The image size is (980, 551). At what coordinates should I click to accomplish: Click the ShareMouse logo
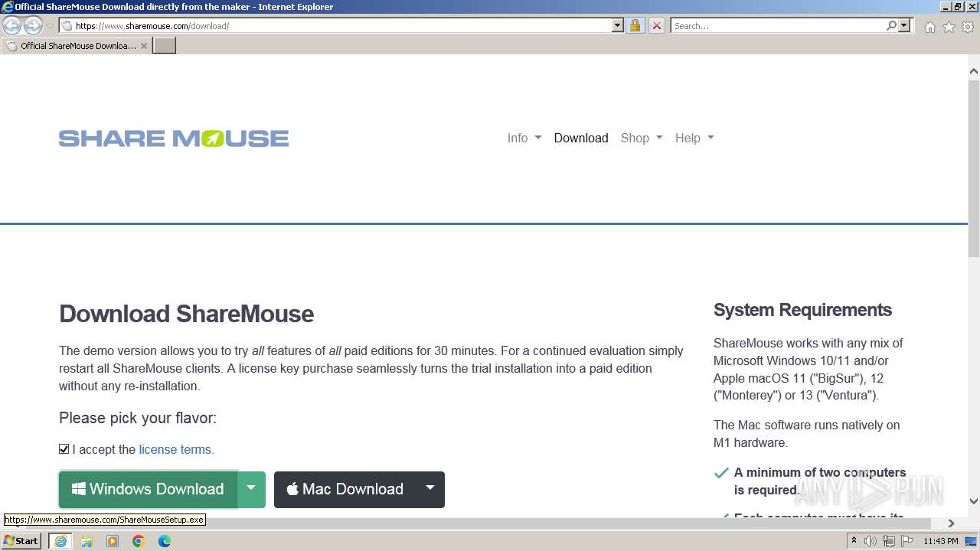(174, 139)
